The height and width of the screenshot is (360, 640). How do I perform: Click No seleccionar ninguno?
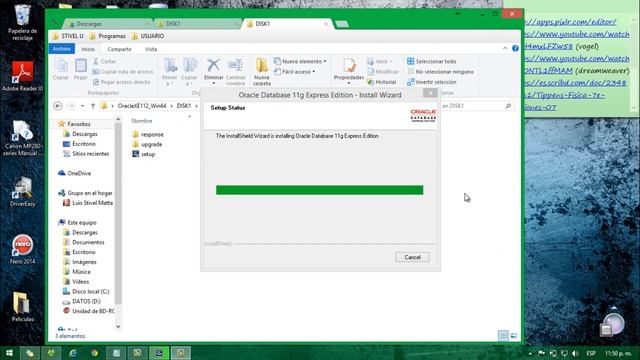click(440, 72)
